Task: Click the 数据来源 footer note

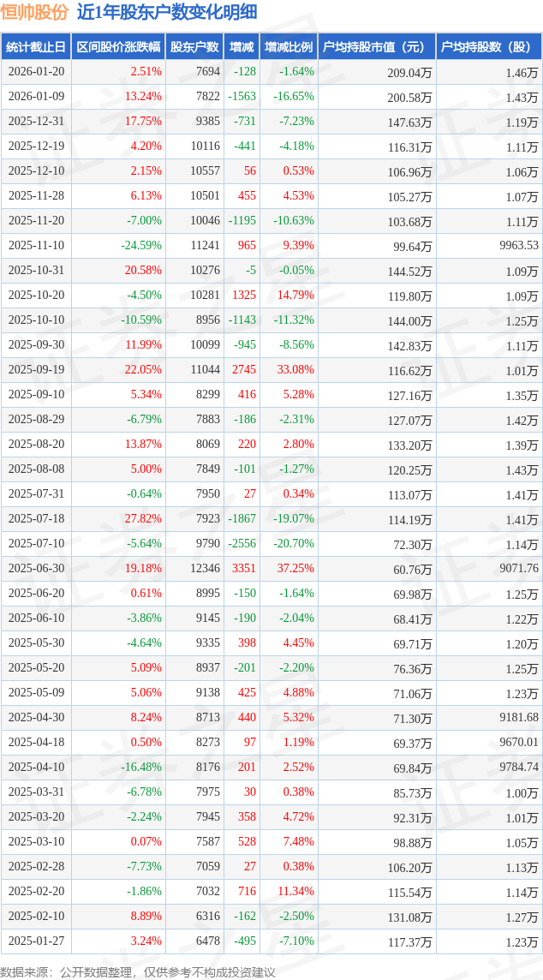Action: (138, 971)
